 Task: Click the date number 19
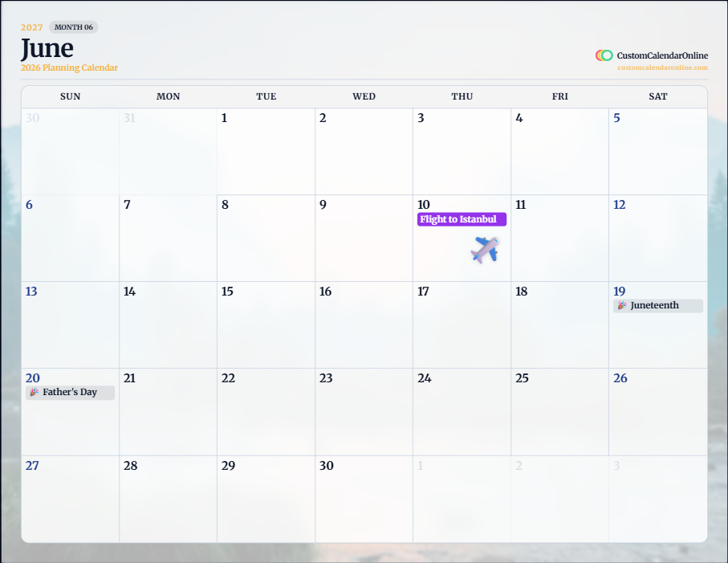coord(620,292)
